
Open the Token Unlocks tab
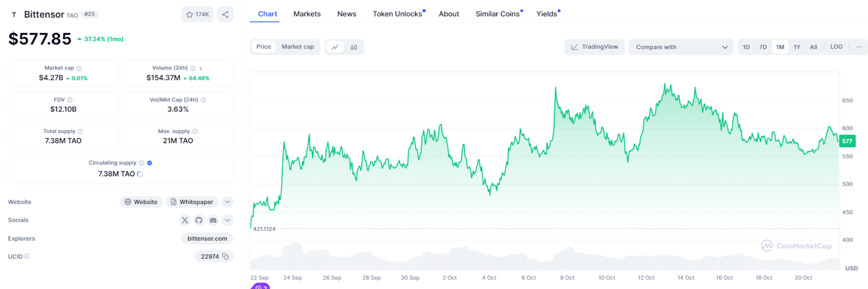coord(398,14)
